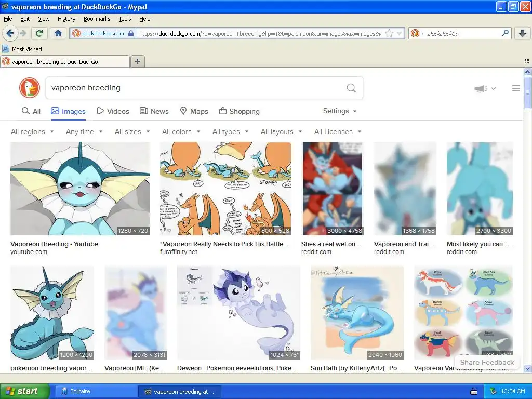Open the View menu
This screenshot has width=532, height=399.
coord(44,19)
